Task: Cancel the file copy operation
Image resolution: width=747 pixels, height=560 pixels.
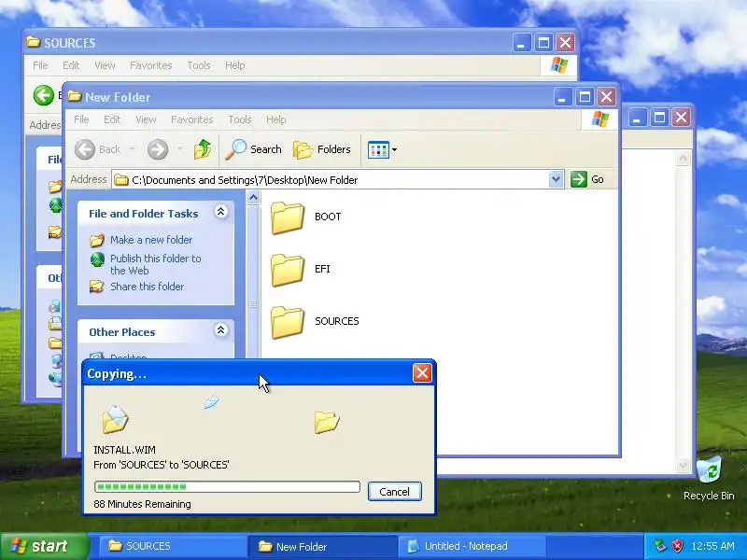Action: 394,492
